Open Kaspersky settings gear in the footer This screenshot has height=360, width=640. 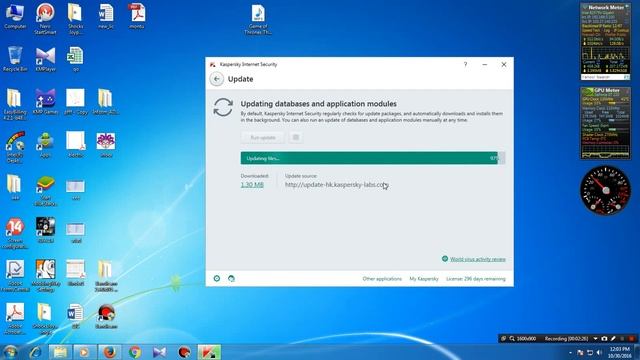(217, 278)
